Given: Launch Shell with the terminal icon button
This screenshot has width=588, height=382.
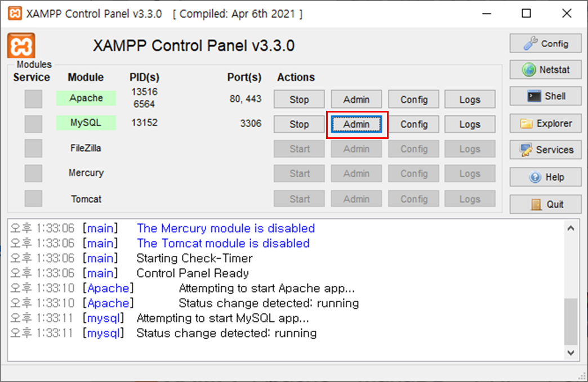Looking at the screenshot, I should click(x=545, y=96).
